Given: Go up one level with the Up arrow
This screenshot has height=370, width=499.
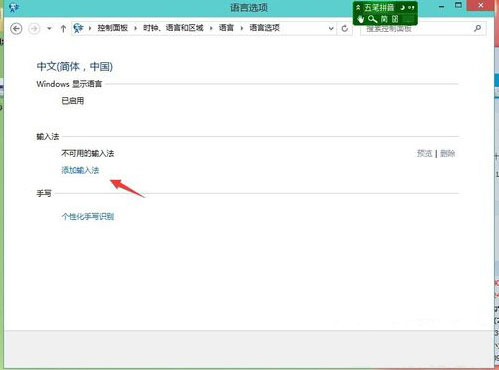Looking at the screenshot, I should coord(63,29).
